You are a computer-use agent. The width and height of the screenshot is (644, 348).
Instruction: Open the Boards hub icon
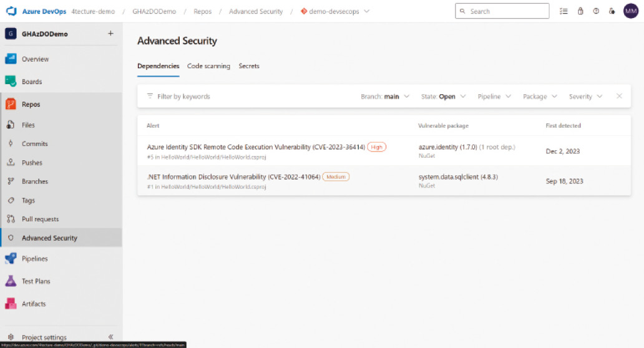click(x=11, y=81)
